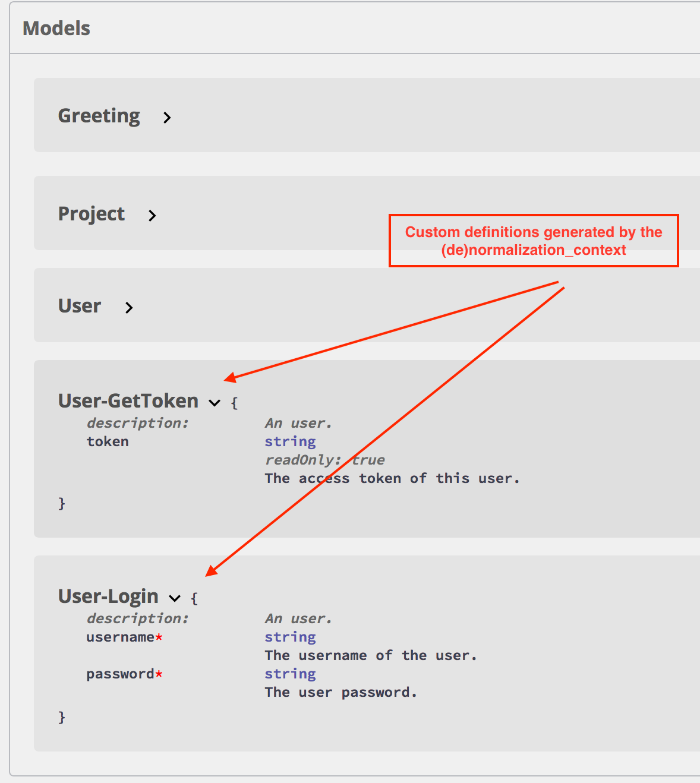Toggle the User model open
Viewport: 700px width, 783px height.
[x=79, y=305]
